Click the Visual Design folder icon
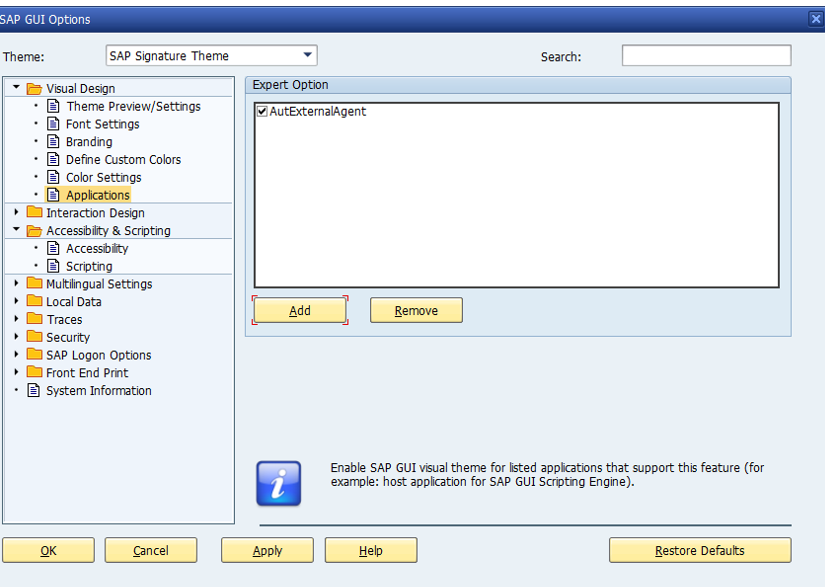Screen dimensions: 825x587 (x=34, y=88)
